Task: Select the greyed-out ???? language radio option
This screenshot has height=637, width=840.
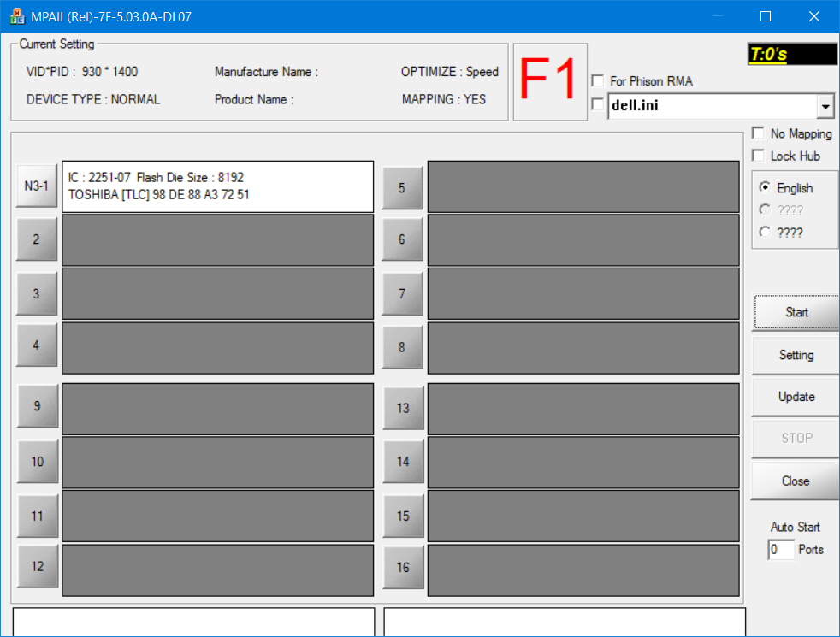Action: pos(765,209)
